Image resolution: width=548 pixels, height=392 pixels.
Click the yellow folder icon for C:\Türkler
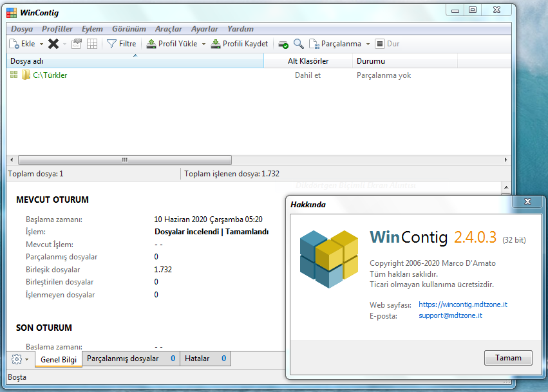(x=26, y=75)
